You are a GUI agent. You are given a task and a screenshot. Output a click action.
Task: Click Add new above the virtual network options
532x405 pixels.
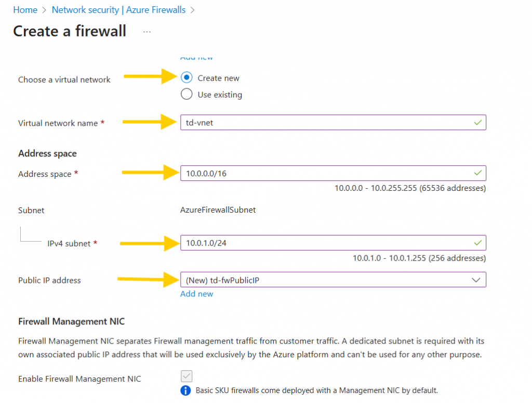(196, 57)
